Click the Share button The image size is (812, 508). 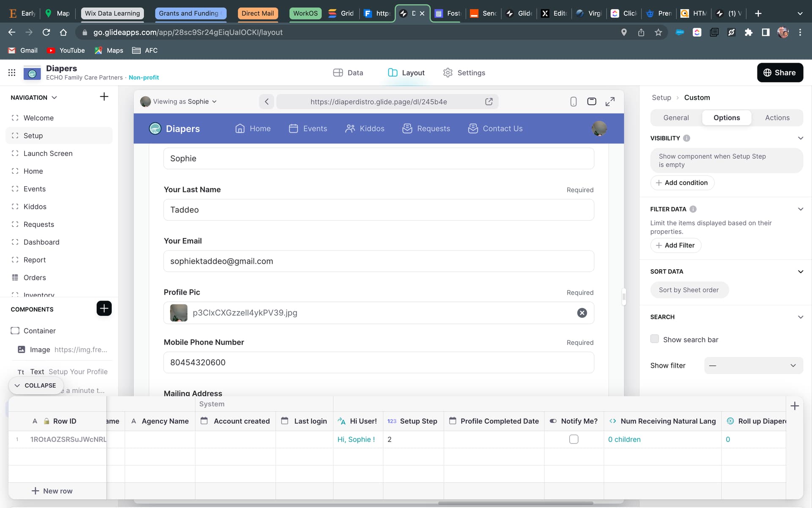(x=779, y=73)
